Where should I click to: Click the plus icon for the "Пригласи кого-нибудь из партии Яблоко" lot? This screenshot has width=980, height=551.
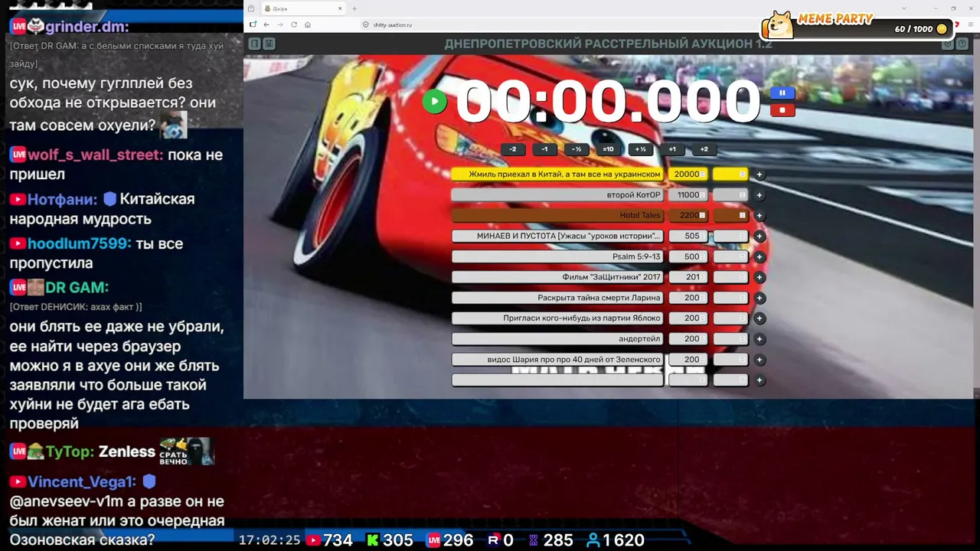tap(759, 318)
